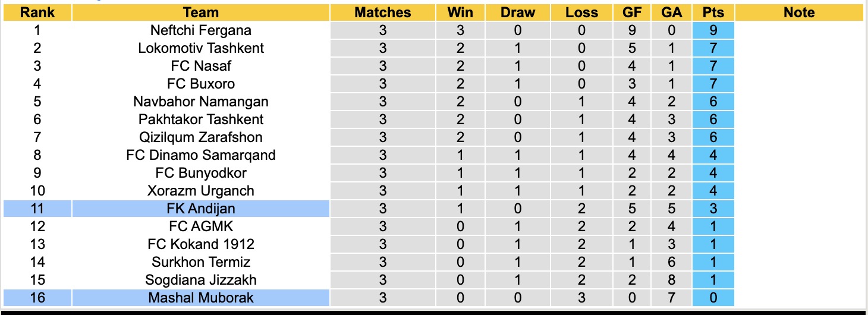This screenshot has width=868, height=315.
Task: Click the Draw column header
Action: tap(517, 12)
